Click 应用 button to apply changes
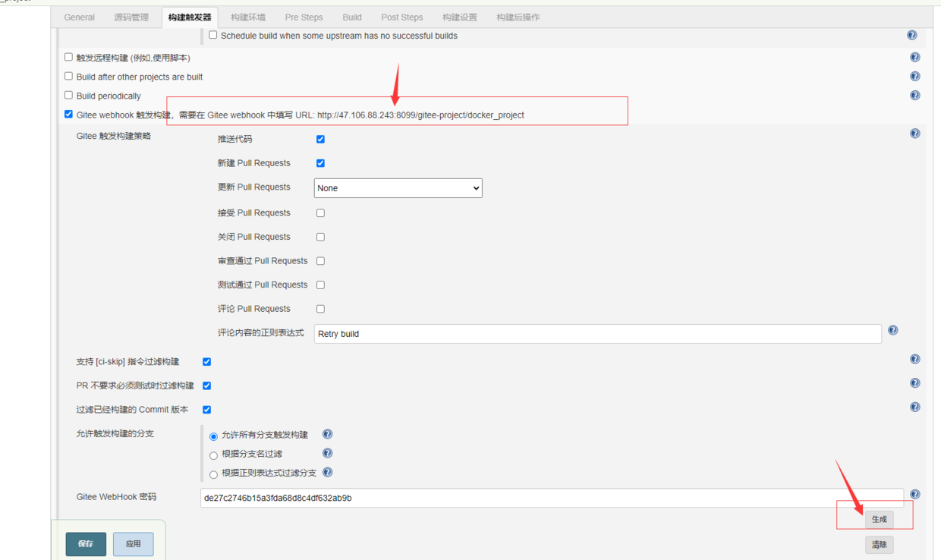The height and width of the screenshot is (560, 941). [134, 544]
